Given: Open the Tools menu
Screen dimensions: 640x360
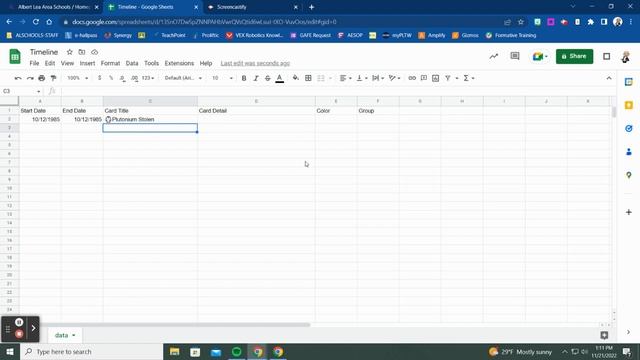Looking at the screenshot, I should pos(151,63).
